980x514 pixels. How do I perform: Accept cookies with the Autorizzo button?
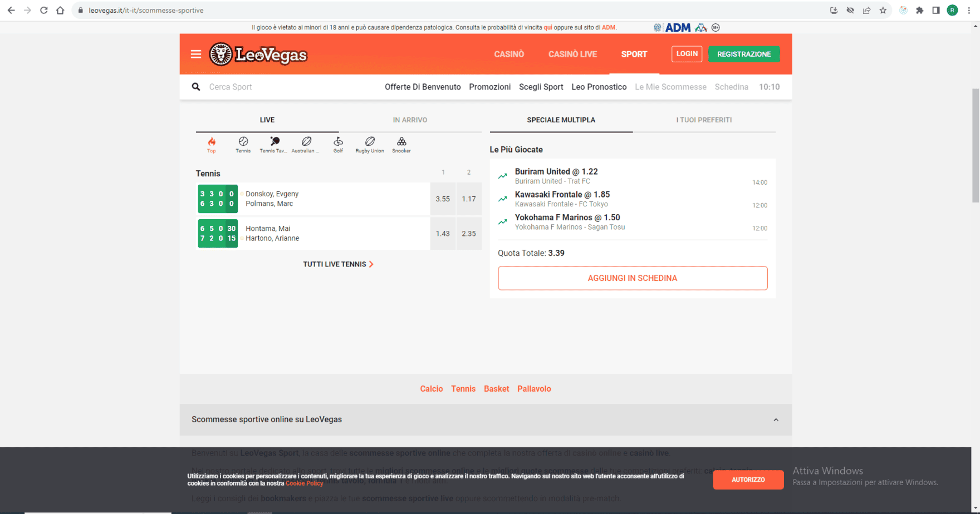[x=748, y=480]
